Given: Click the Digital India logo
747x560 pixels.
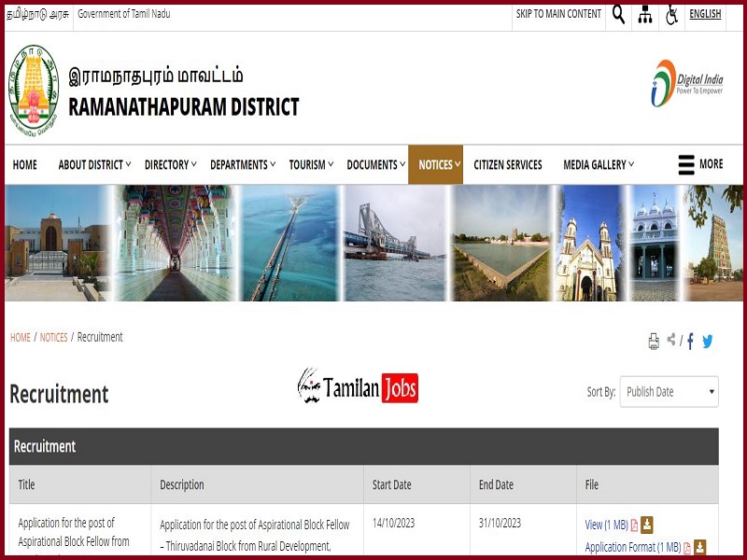Looking at the screenshot, I should coord(687,83).
